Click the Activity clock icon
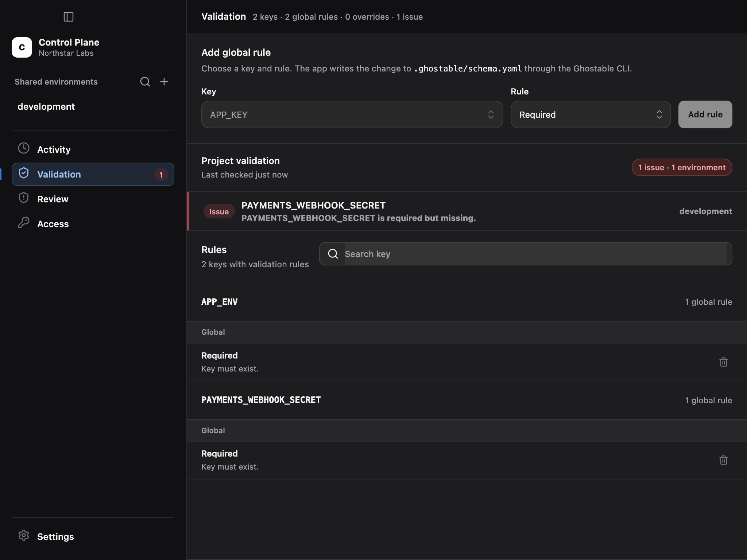747x560 pixels. click(24, 148)
